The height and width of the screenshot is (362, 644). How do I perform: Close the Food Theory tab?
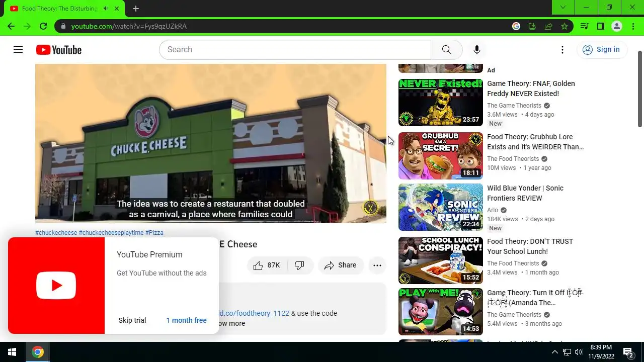click(x=117, y=9)
